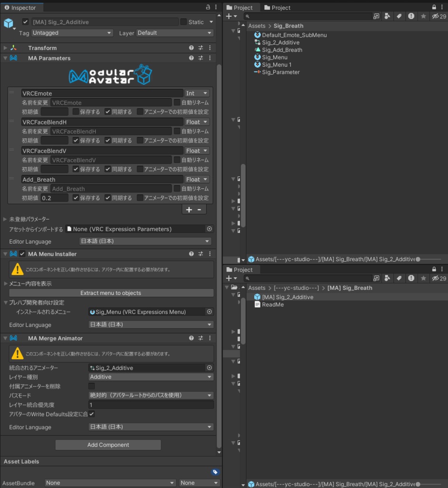
Task: Open レイヤー種別 Additive dropdown
Action: point(151,377)
